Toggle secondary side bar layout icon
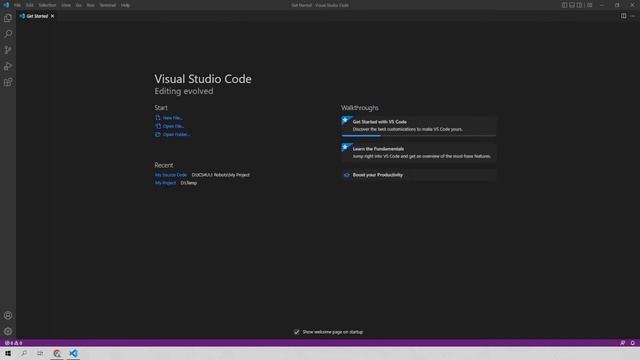The height and width of the screenshot is (360, 640). point(579,5)
